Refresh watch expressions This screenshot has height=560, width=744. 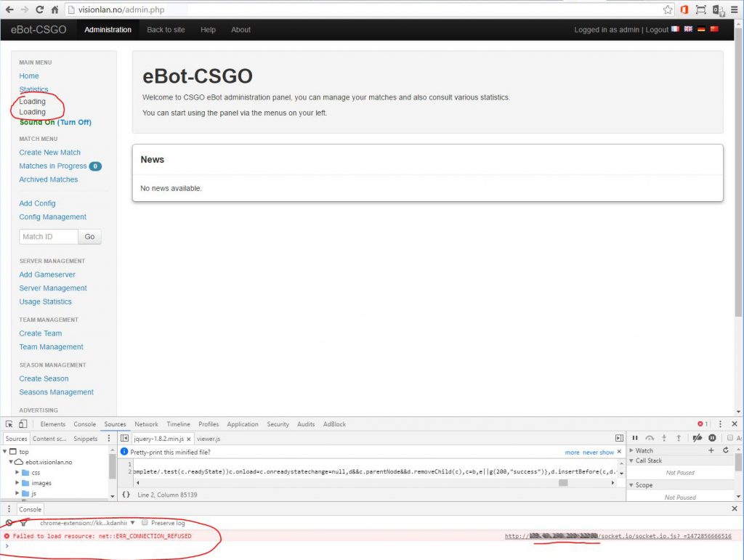[726, 450]
